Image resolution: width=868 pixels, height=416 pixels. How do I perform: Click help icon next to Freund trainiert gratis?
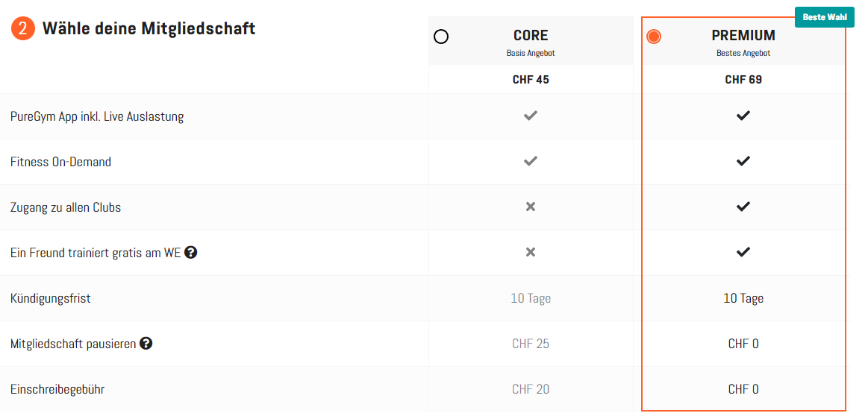(x=191, y=253)
